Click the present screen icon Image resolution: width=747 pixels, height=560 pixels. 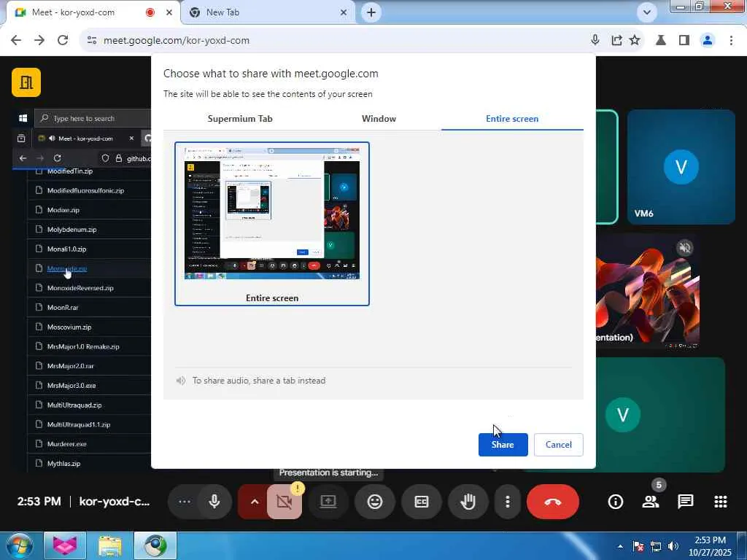tap(328, 502)
